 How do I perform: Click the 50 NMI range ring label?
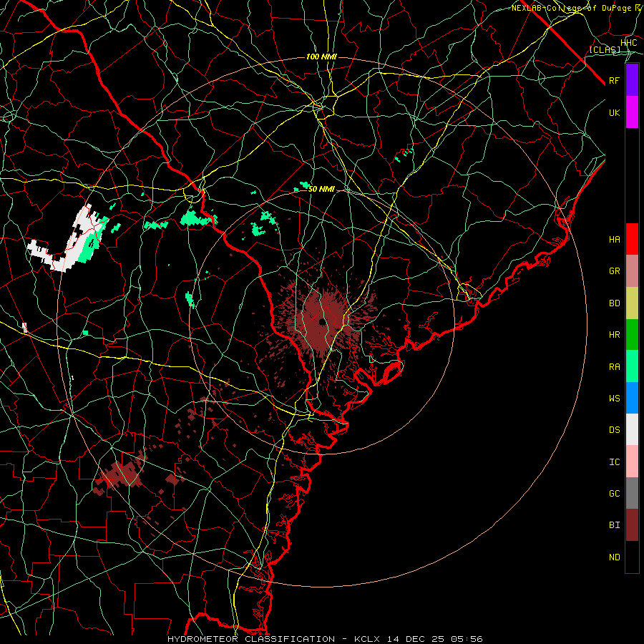(321, 189)
